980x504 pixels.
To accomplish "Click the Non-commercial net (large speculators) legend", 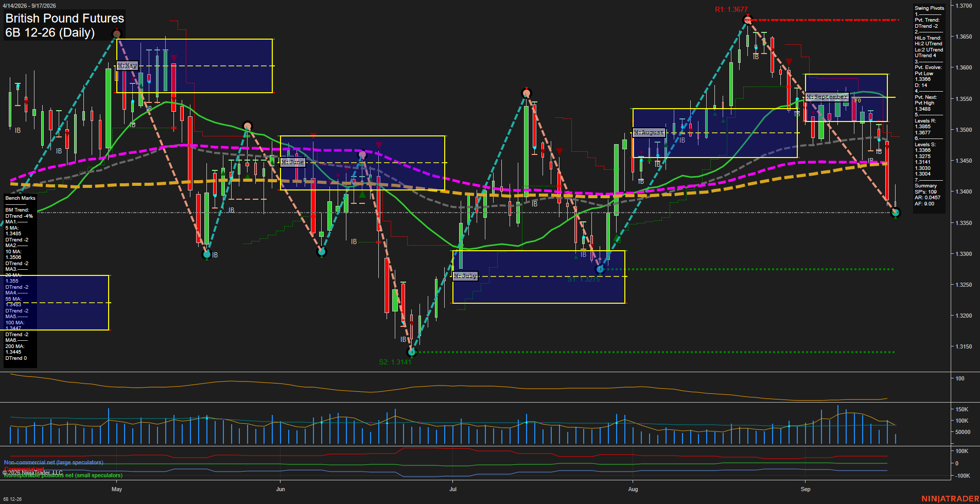I will (x=54, y=462).
